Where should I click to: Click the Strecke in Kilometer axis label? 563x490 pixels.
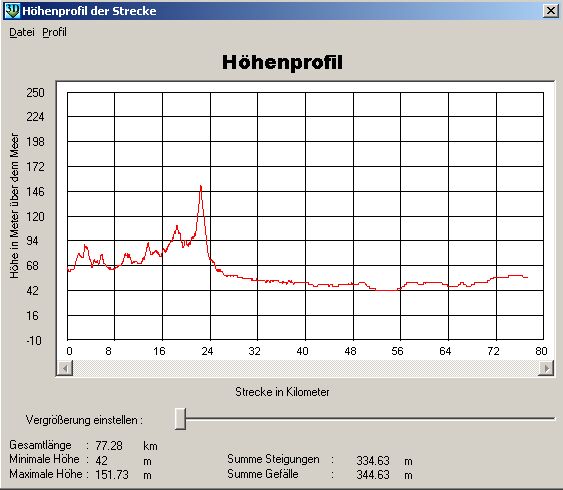[282, 392]
